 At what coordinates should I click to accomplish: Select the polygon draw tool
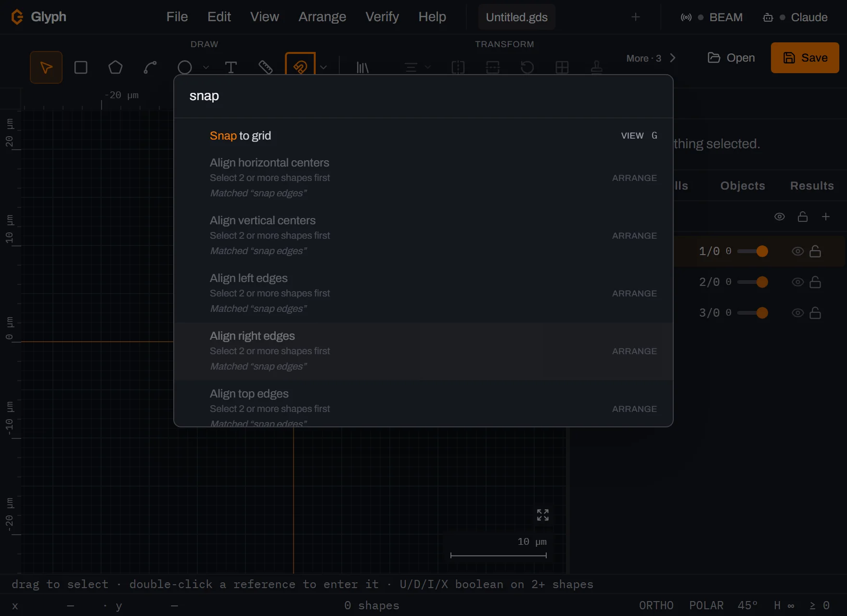tap(115, 67)
